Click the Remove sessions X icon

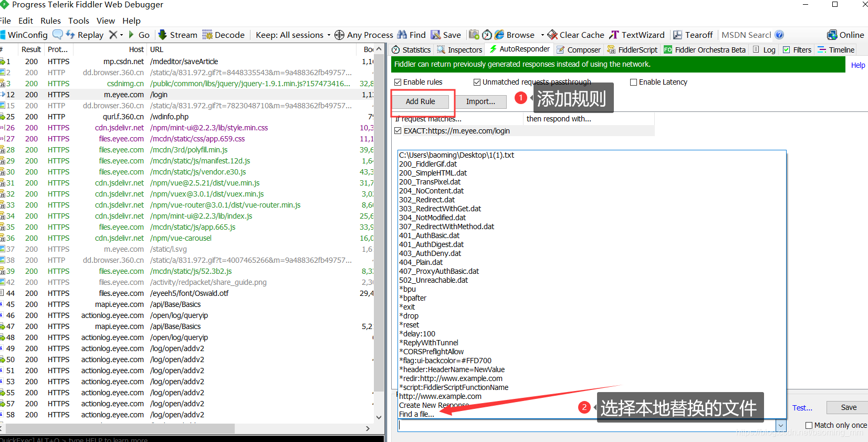pyautogui.click(x=113, y=35)
